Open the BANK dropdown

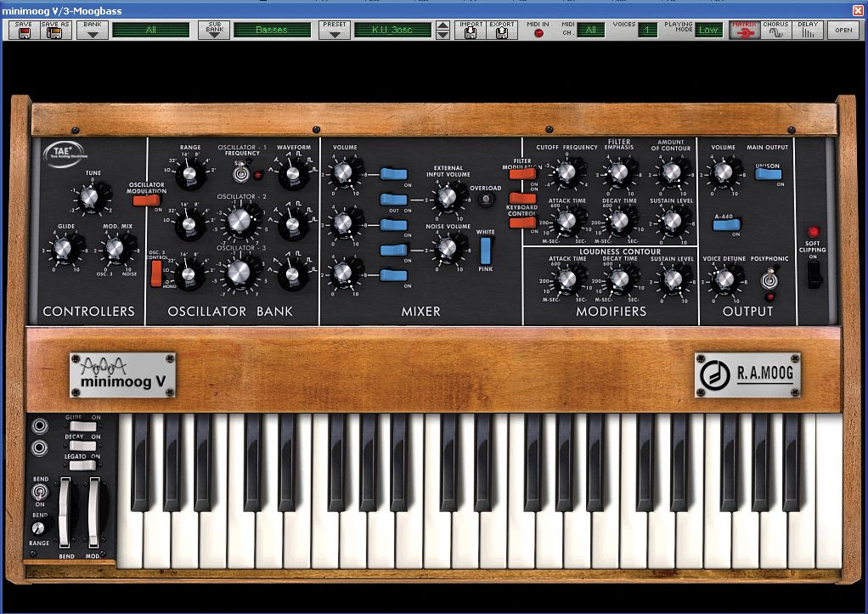(x=92, y=28)
